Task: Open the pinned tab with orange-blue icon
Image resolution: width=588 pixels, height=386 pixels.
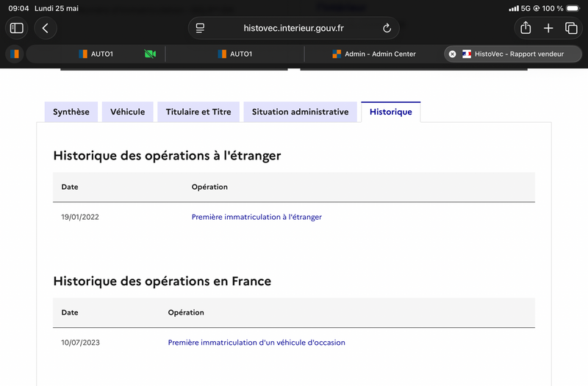Action: click(15, 54)
